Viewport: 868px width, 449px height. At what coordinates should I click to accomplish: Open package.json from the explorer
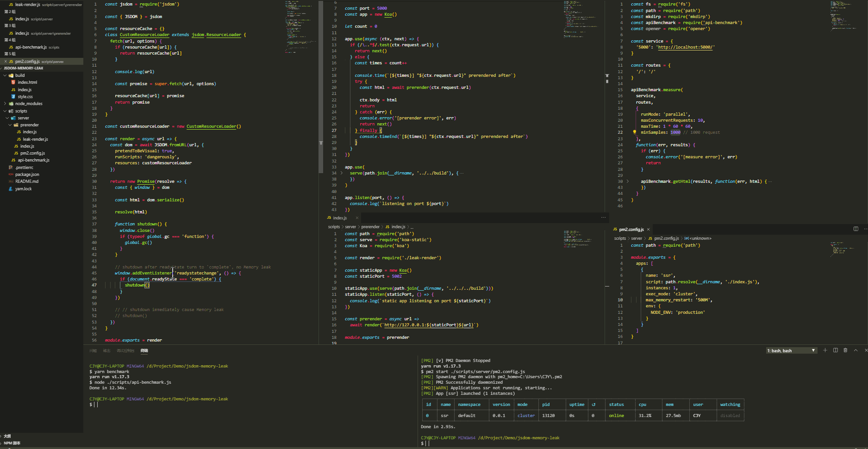coord(27,175)
